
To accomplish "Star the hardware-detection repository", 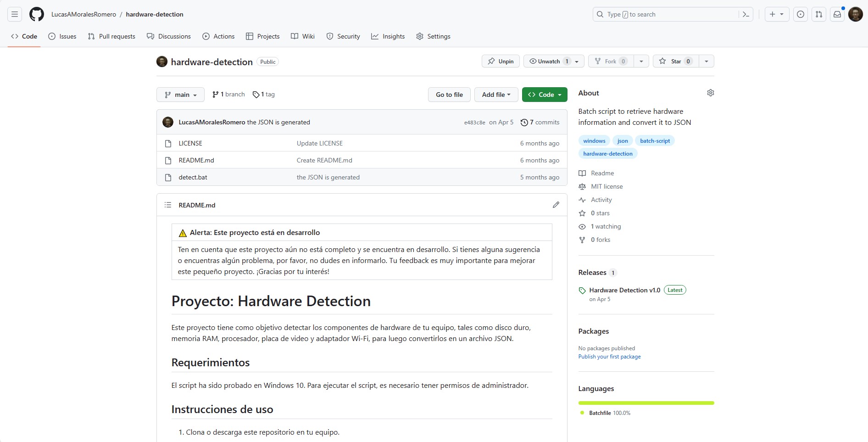I will coord(675,61).
